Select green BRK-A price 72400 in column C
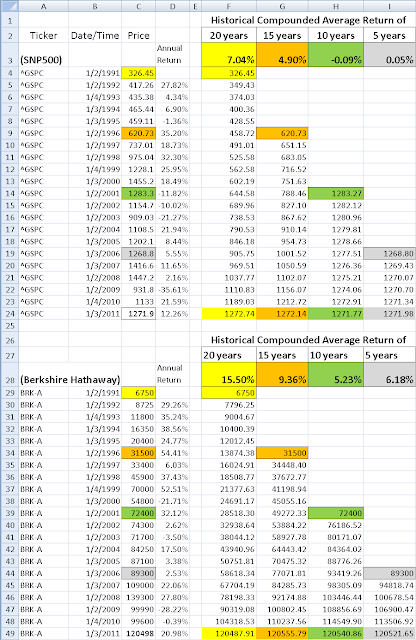 [138, 513]
